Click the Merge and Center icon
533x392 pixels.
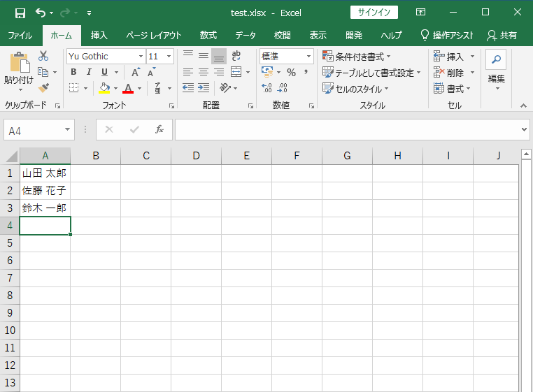click(x=236, y=72)
